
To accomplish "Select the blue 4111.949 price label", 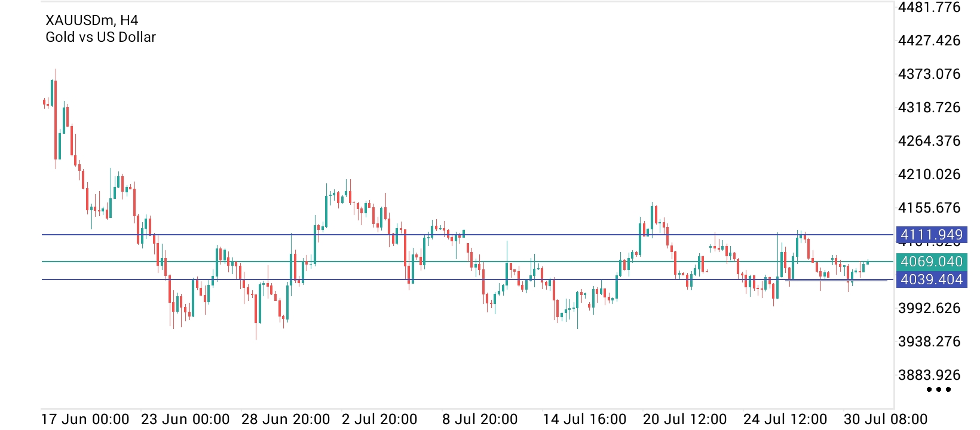I will 932,235.
